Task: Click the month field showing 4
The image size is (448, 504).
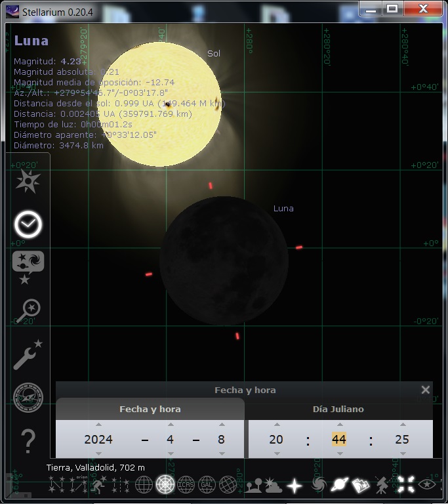Action: point(171,440)
